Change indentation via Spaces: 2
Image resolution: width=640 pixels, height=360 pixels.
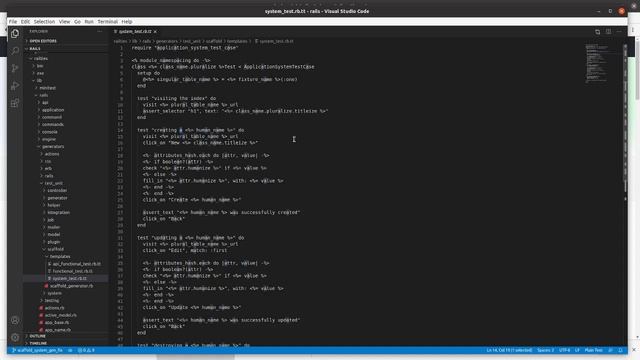click(545, 350)
